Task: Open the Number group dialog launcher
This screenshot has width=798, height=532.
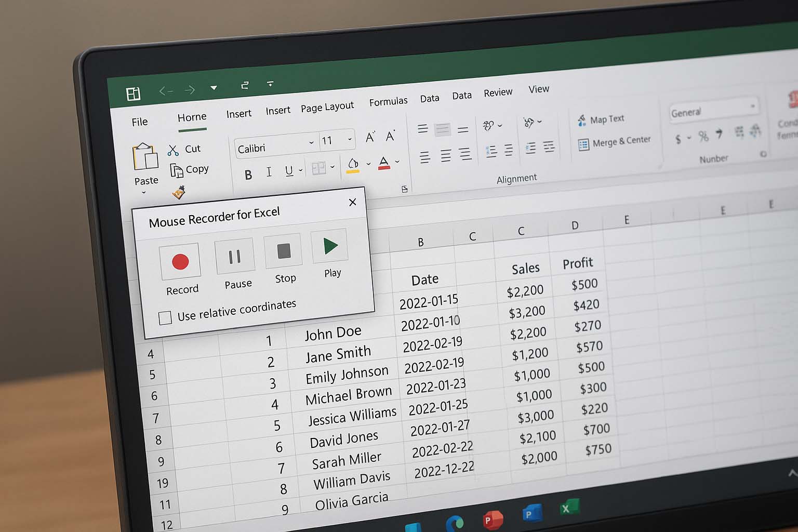Action: tap(763, 154)
